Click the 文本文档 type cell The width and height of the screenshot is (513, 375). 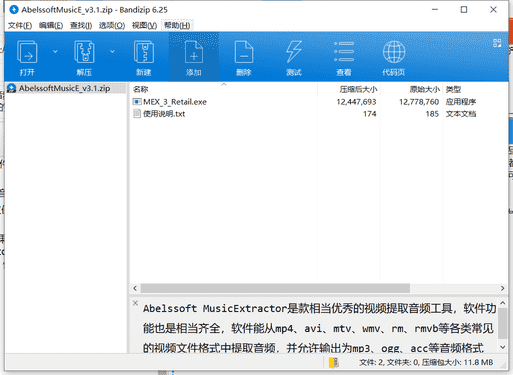(x=461, y=114)
